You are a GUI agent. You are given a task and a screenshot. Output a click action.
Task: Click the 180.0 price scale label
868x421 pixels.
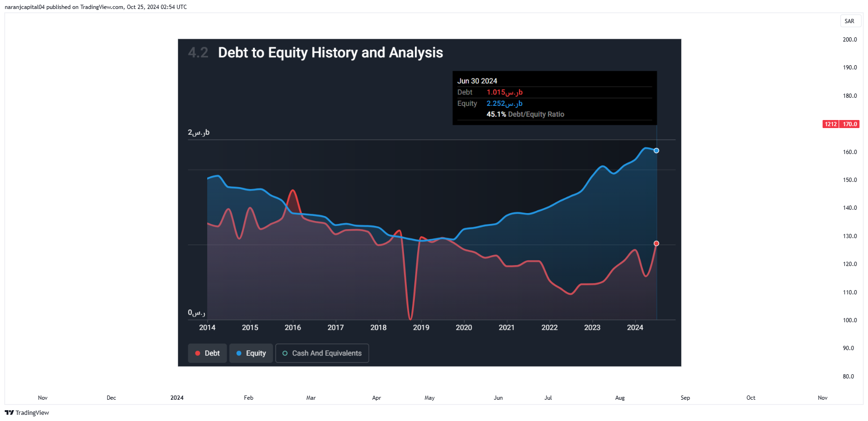click(x=850, y=96)
